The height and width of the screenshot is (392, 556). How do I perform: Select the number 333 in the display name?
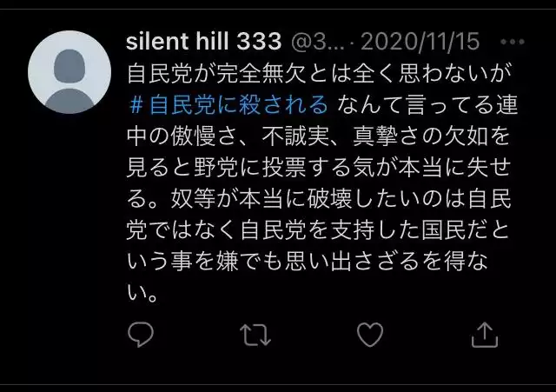[x=259, y=42]
